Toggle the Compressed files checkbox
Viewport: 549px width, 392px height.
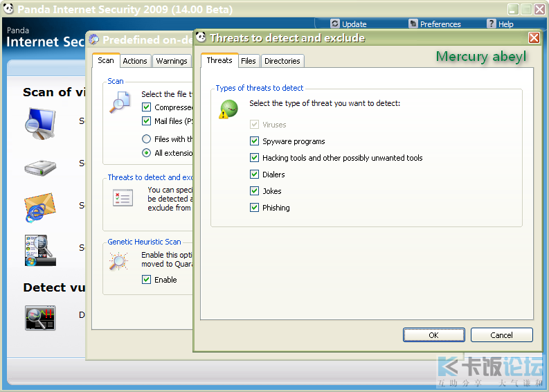tap(146, 107)
